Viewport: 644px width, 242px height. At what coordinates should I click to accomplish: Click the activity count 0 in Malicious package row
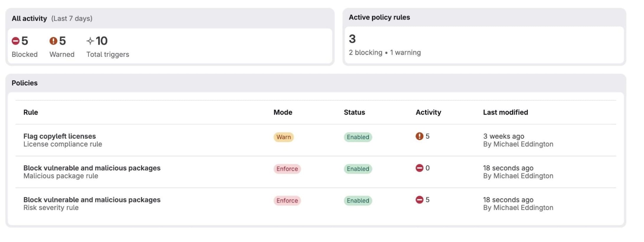click(428, 168)
